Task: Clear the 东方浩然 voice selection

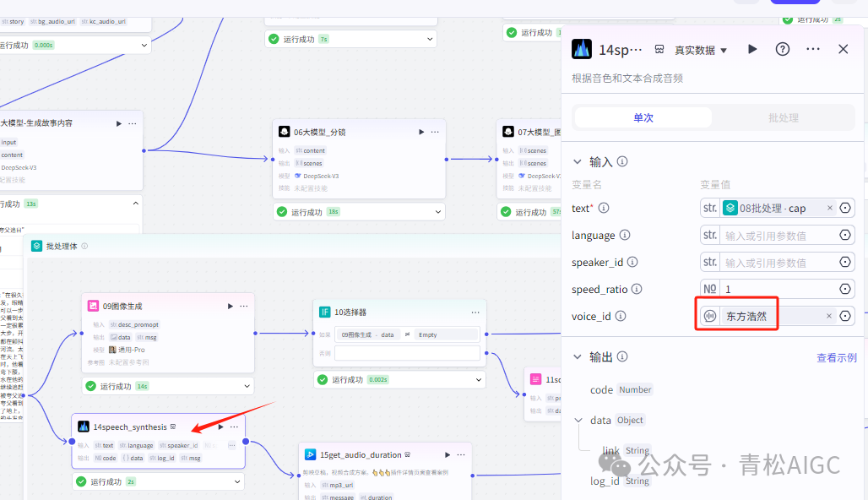Action: point(829,316)
